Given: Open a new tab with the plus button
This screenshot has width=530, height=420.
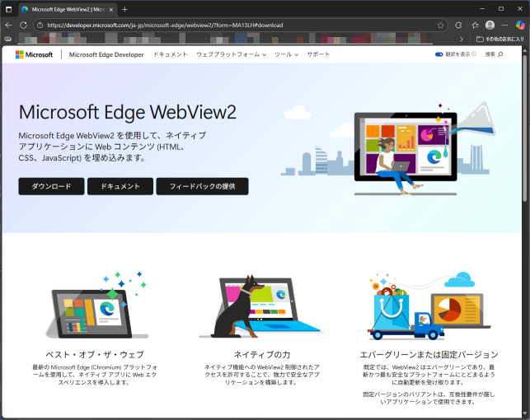Looking at the screenshot, I should click(x=124, y=9).
